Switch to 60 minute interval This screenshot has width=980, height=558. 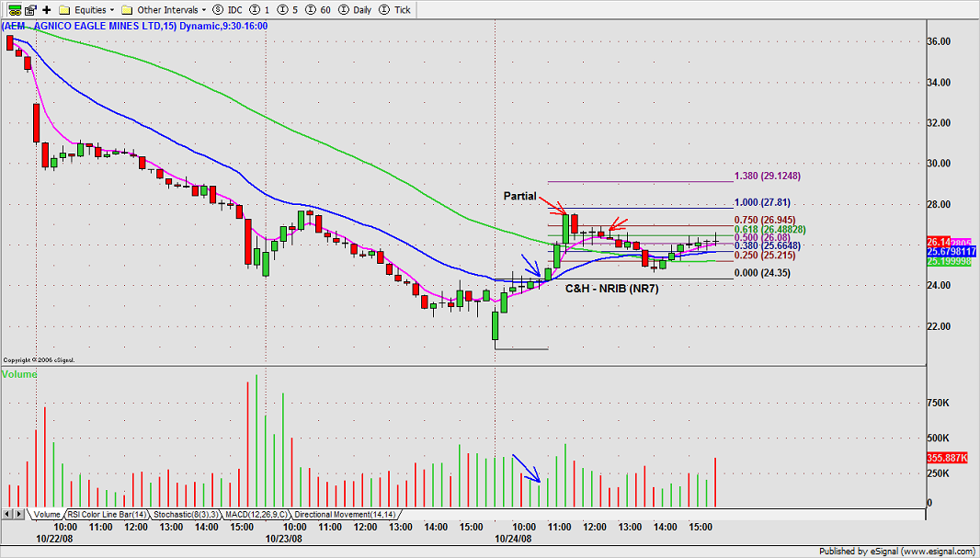tap(319, 10)
